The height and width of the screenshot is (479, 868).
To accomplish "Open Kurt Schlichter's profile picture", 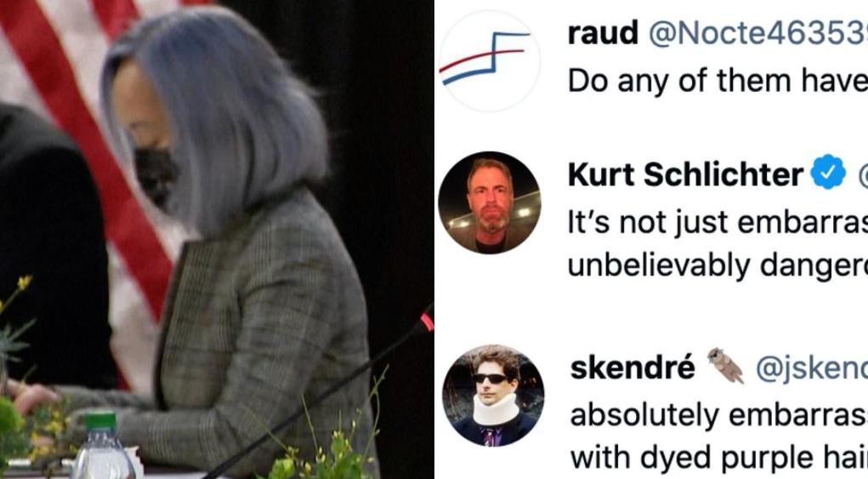I will [490, 202].
